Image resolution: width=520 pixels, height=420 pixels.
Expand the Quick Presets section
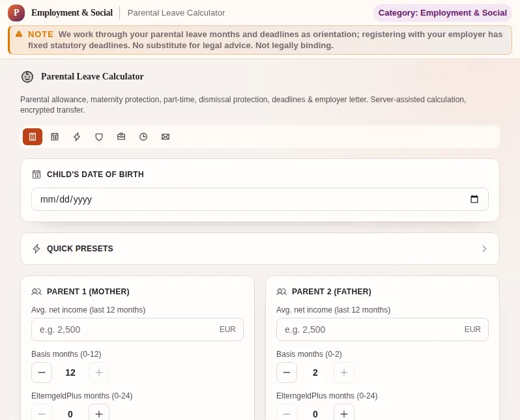point(259,249)
